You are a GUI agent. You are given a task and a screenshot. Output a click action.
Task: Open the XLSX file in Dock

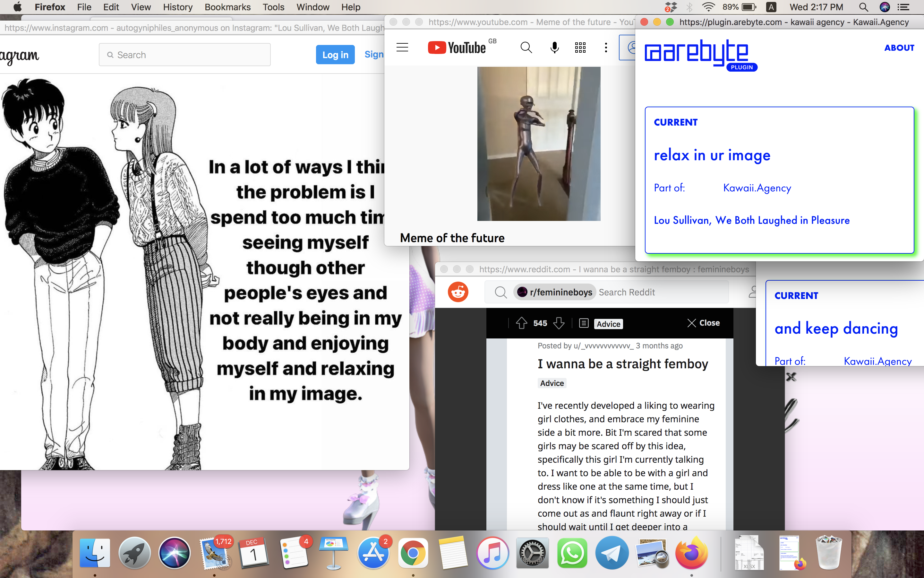click(749, 553)
